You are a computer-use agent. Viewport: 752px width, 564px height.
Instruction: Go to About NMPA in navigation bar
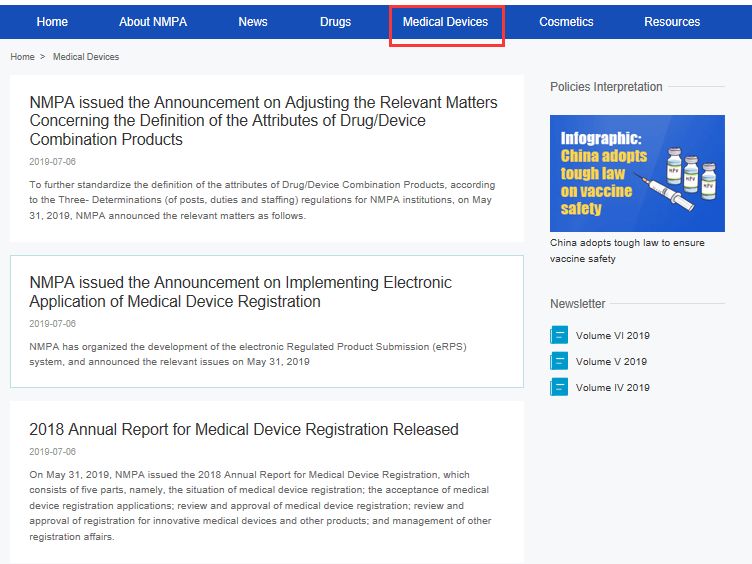pyautogui.click(x=153, y=22)
